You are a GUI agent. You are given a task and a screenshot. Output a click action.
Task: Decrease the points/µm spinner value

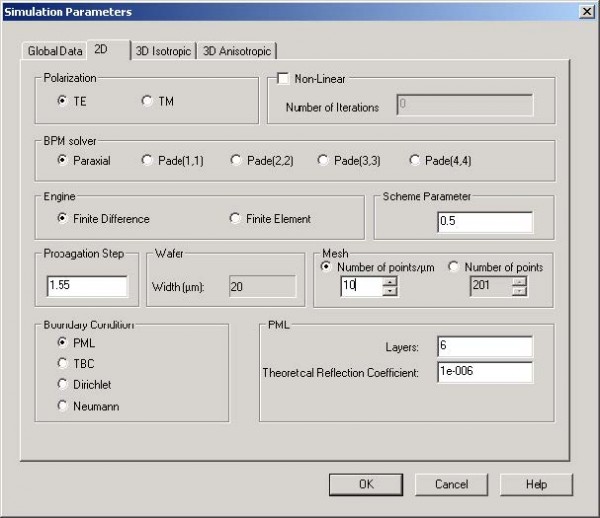390,291
